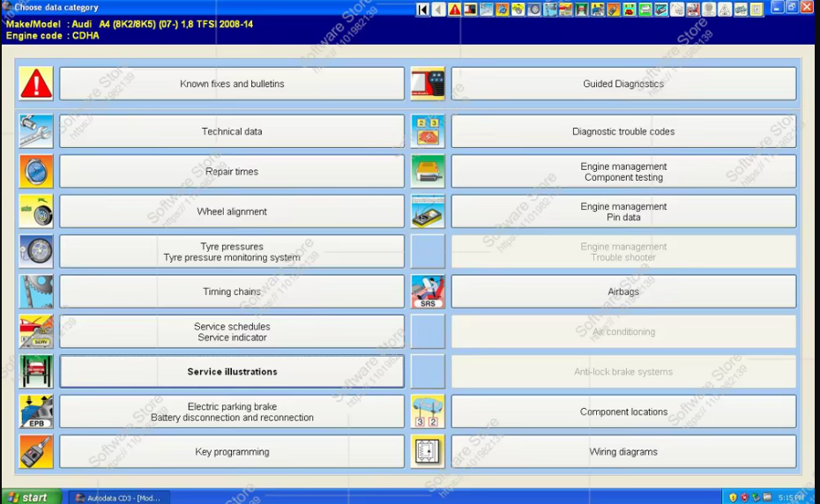Viewport: 820px width, 504px height.
Task: Click the system tray clock showing 5:15 PM
Action: click(791, 498)
